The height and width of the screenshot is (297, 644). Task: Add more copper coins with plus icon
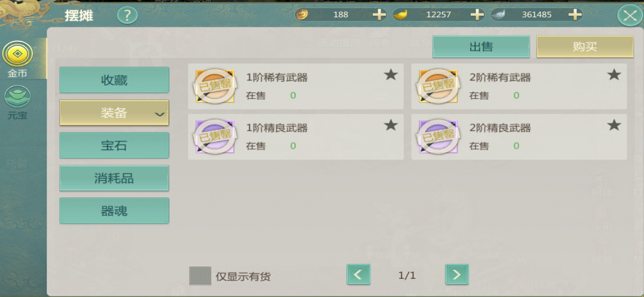[x=379, y=15]
